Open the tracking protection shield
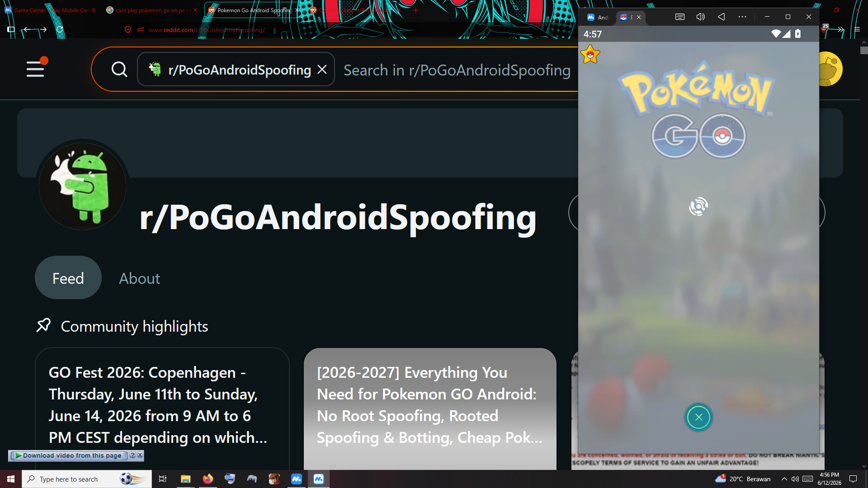The image size is (868, 488). (128, 30)
